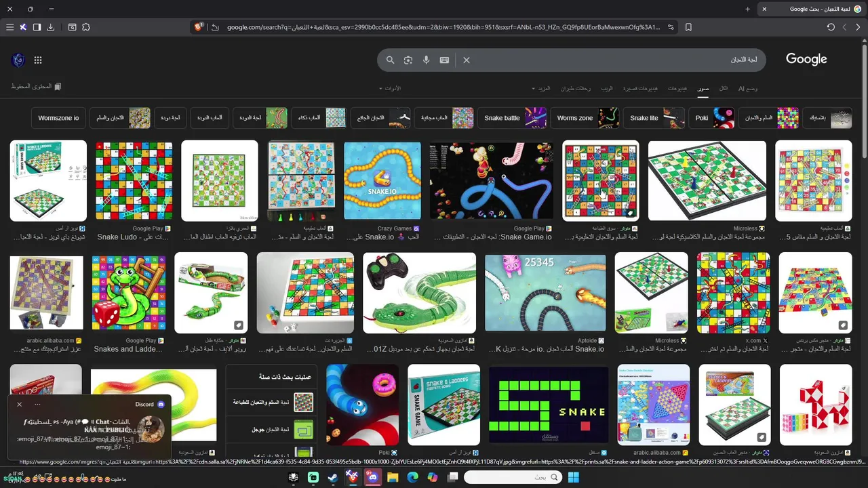Bookmark this page in the address bar
The image size is (868, 488).
pos(688,27)
